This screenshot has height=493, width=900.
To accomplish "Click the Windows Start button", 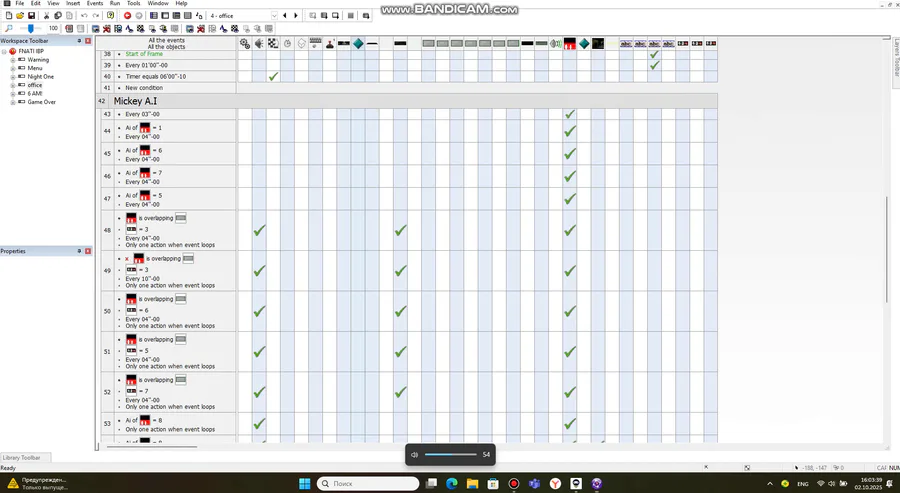I will (x=305, y=484).
